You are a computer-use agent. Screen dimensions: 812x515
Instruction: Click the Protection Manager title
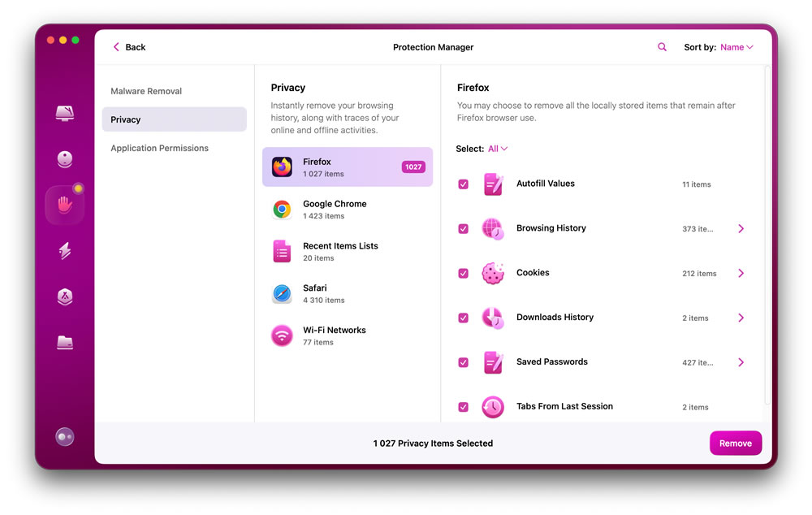point(433,47)
